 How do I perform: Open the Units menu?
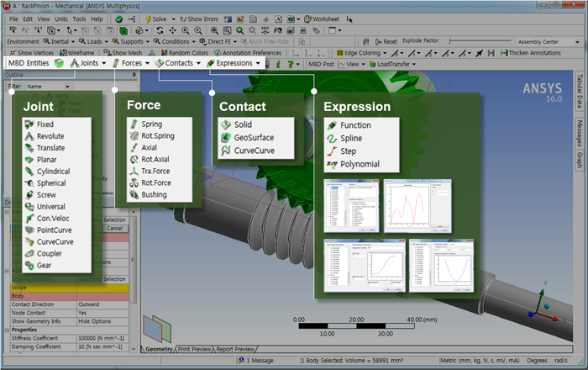tap(61, 19)
